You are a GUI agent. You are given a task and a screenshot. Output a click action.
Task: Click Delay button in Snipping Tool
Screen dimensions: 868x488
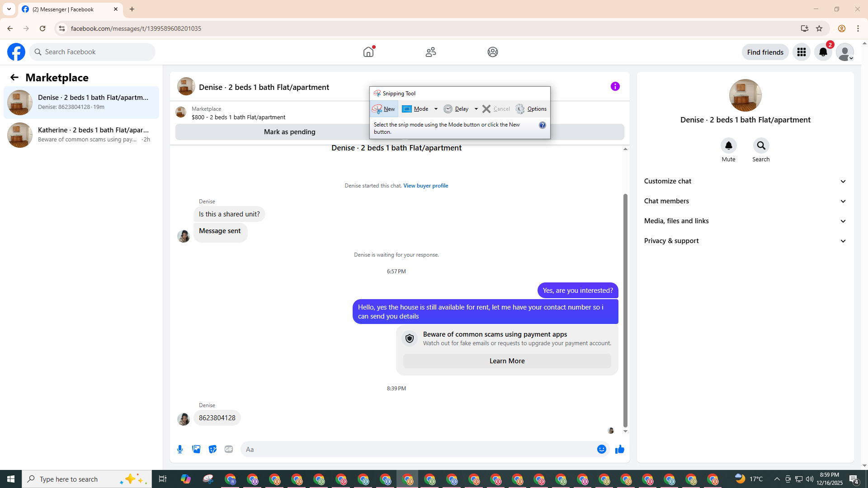(x=457, y=109)
